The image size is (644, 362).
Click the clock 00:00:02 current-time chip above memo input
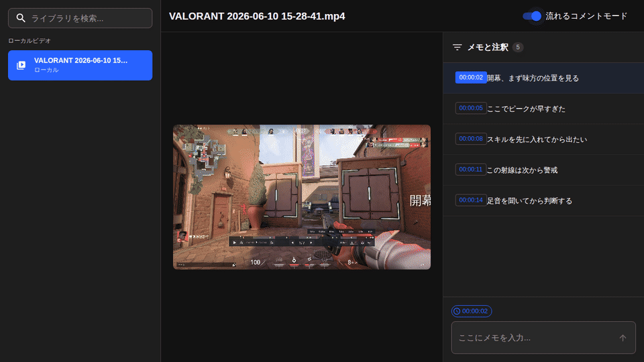(472, 311)
